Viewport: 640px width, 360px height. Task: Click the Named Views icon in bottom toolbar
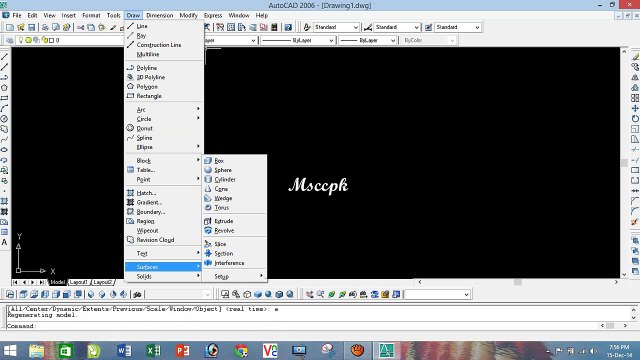pos(10,294)
